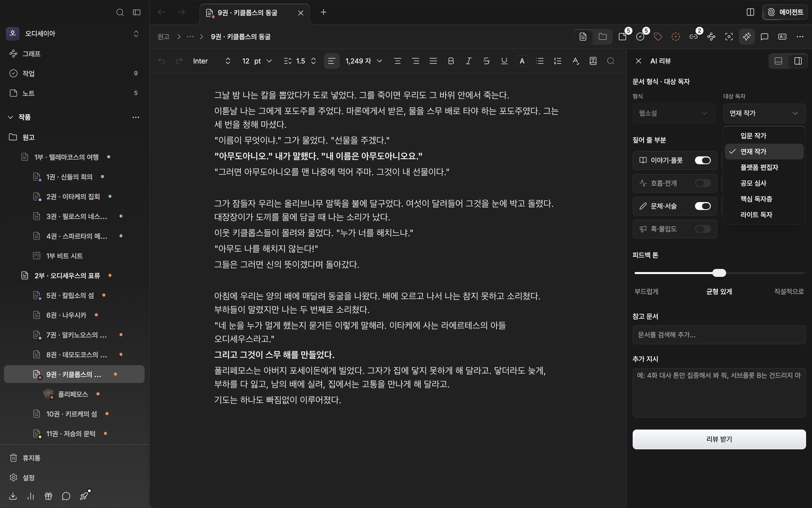Switch to bottom panel layout toggle
Viewport: 812px width, 508px height.
pyautogui.click(x=778, y=61)
